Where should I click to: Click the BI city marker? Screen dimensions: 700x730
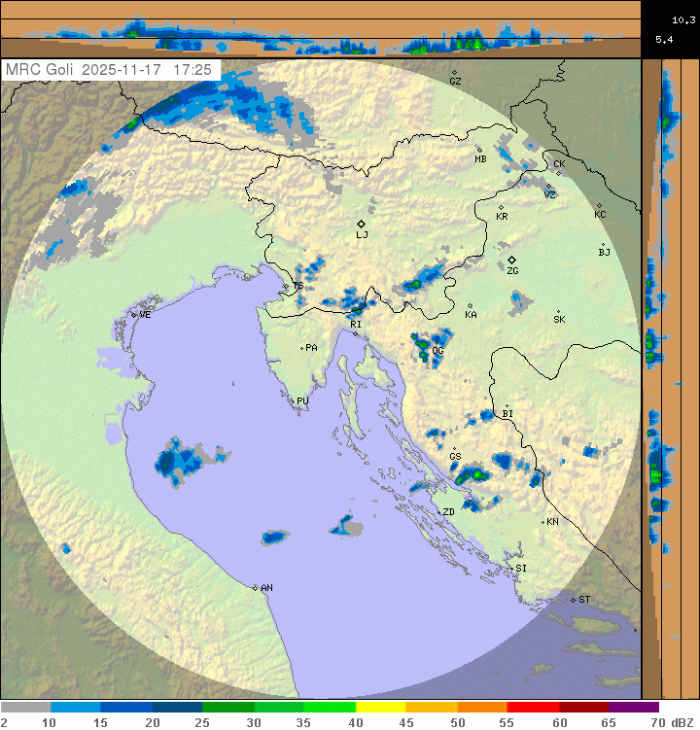[x=507, y=406]
